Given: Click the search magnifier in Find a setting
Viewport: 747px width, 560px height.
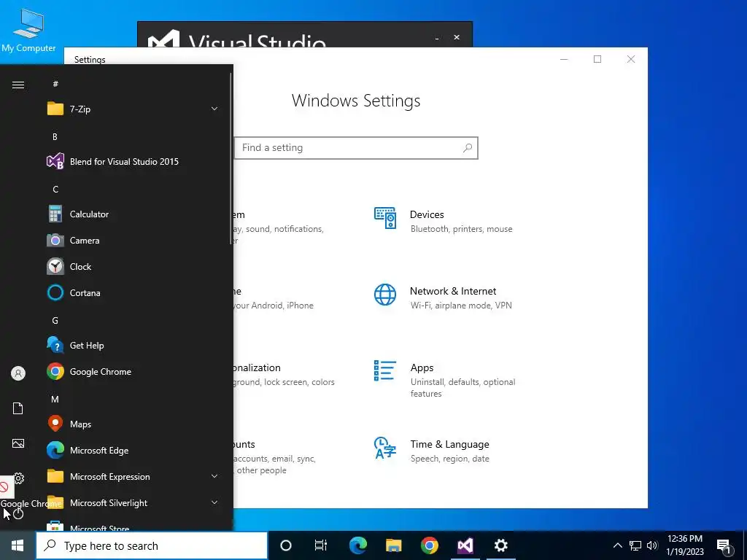Looking at the screenshot, I should [468, 147].
